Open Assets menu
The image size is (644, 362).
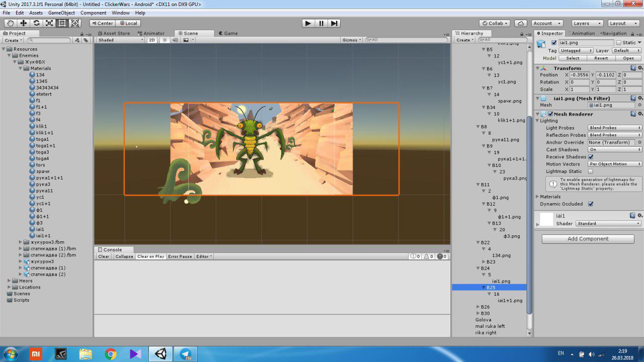[36, 13]
